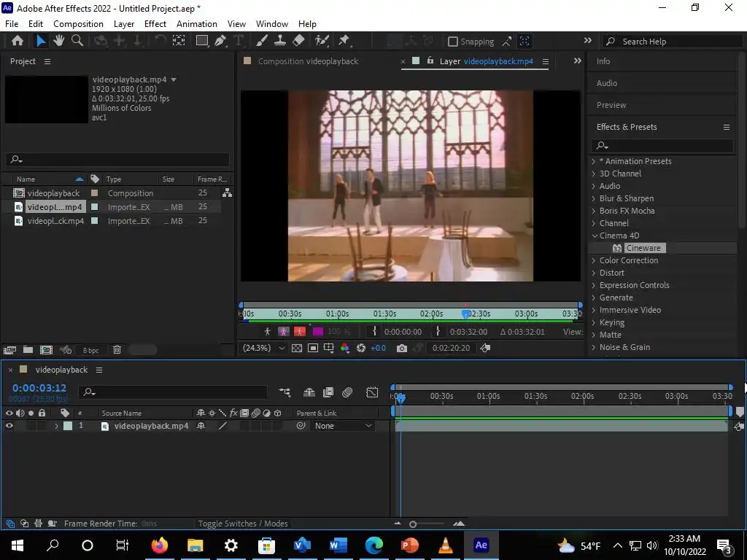Click layer viewer playhead at 02:20
747x560 pixels.
[465, 314]
